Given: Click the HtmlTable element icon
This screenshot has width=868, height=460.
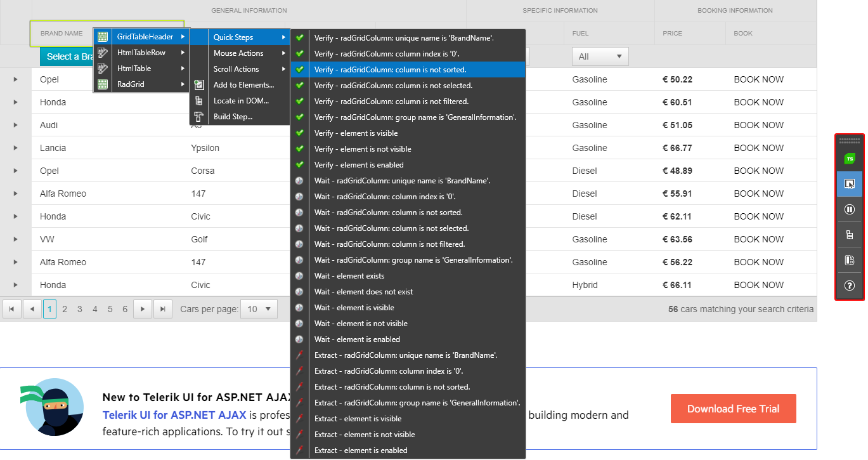Looking at the screenshot, I should (x=103, y=69).
